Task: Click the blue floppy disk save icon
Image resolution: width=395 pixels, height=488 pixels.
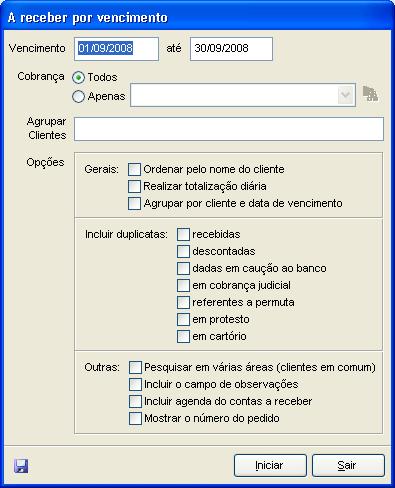Action: (x=21, y=466)
